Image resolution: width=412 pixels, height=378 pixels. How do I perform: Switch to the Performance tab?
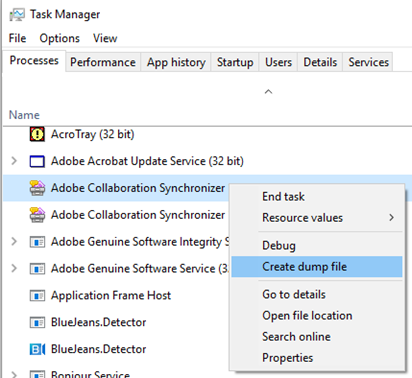pos(103,62)
